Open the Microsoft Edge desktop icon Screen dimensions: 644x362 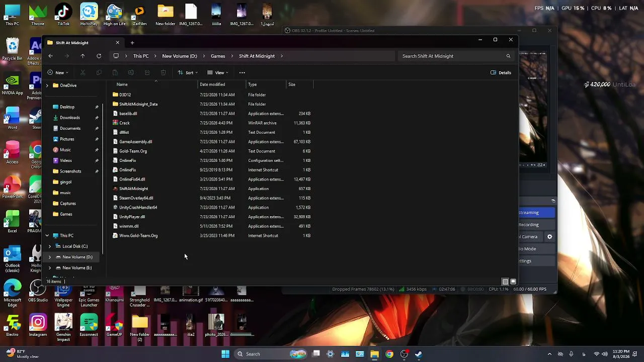click(12, 292)
